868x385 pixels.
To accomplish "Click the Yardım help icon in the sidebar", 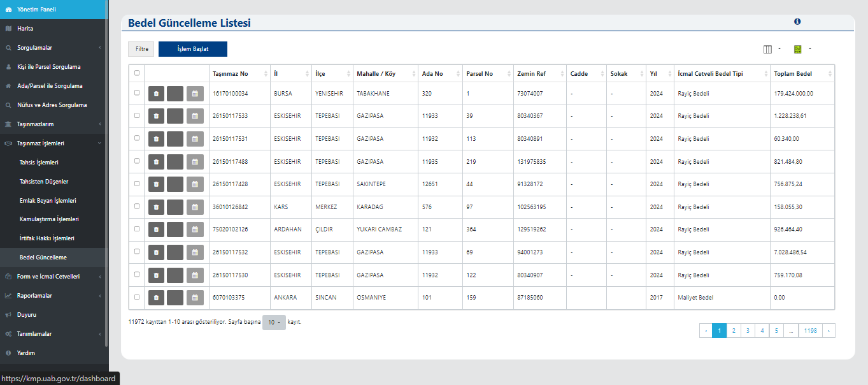I will [8, 353].
